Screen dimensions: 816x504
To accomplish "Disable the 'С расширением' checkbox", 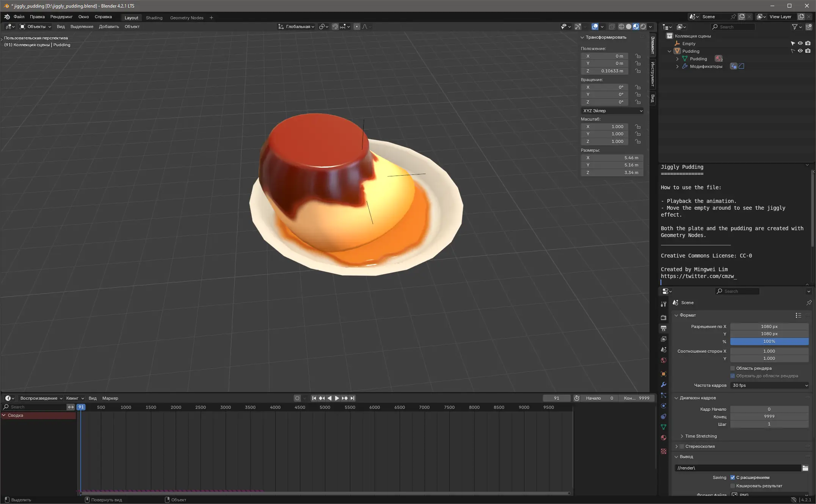I will (x=733, y=477).
